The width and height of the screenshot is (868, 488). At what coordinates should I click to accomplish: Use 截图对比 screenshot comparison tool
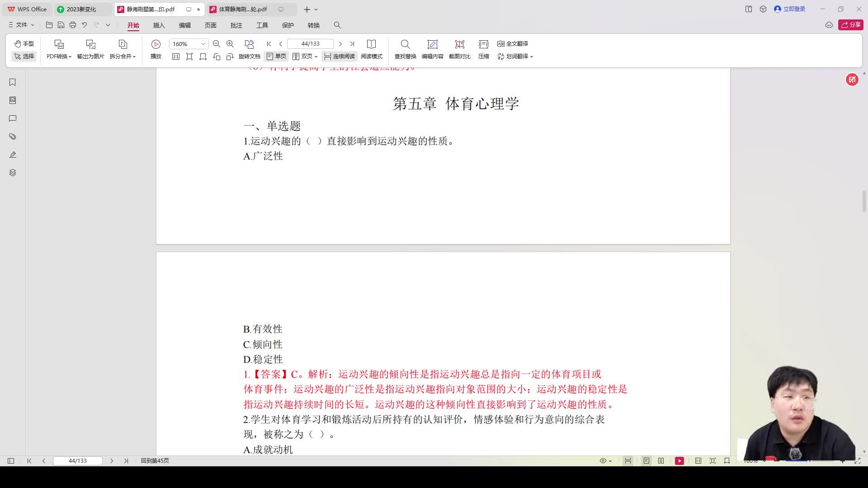pyautogui.click(x=459, y=50)
